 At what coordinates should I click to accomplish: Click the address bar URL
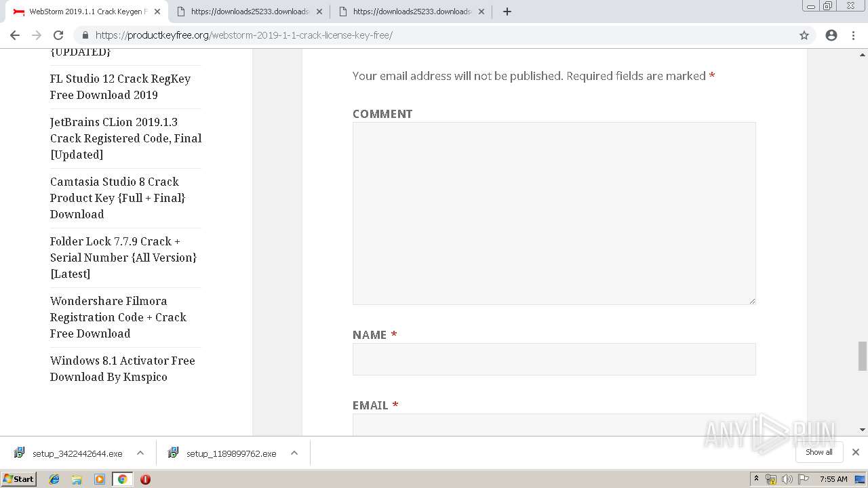click(244, 35)
